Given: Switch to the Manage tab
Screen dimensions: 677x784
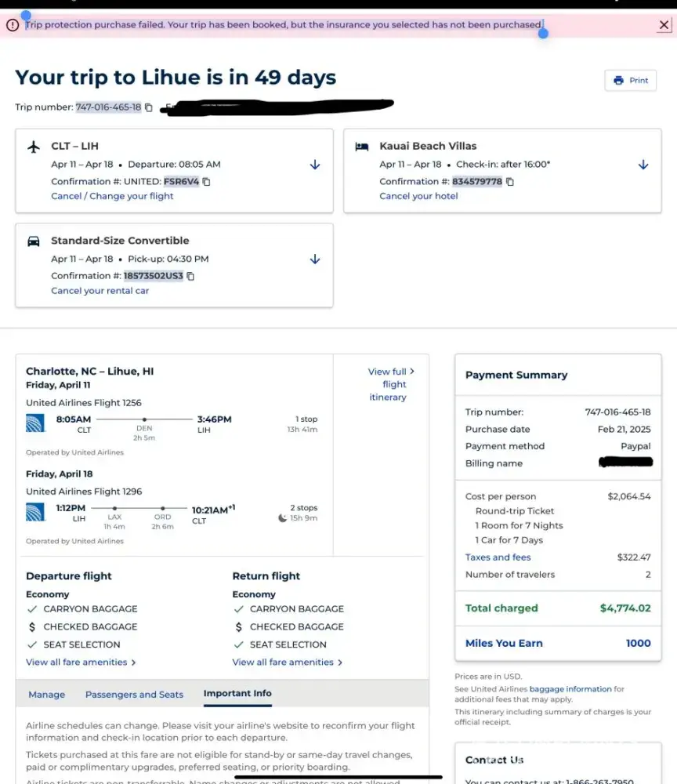Looking at the screenshot, I should (x=47, y=695).
